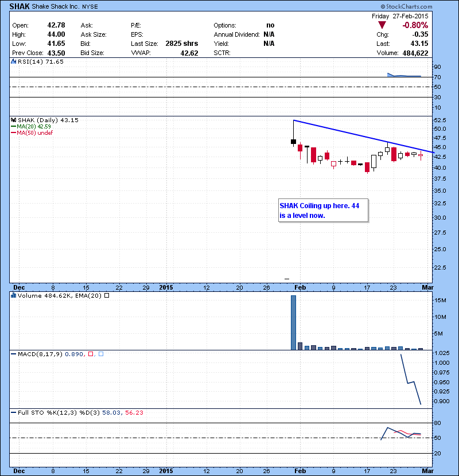Viewport: 459px width, 476px height.
Task: Click the tallest volume bar
Action: pyautogui.click(x=293, y=323)
